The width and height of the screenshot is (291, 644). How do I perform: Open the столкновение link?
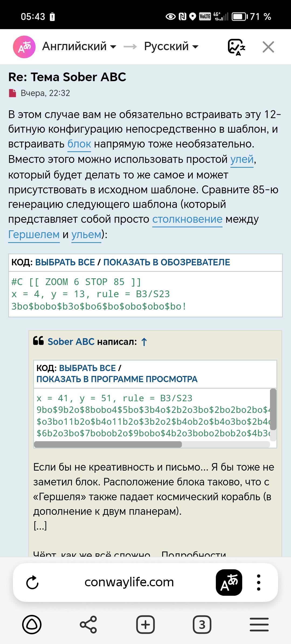tap(187, 219)
